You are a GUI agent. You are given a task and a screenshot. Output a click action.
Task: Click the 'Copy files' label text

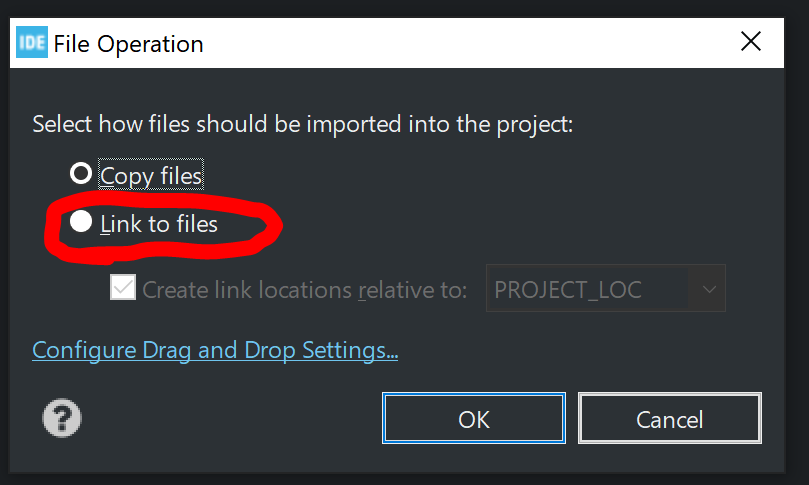click(151, 175)
